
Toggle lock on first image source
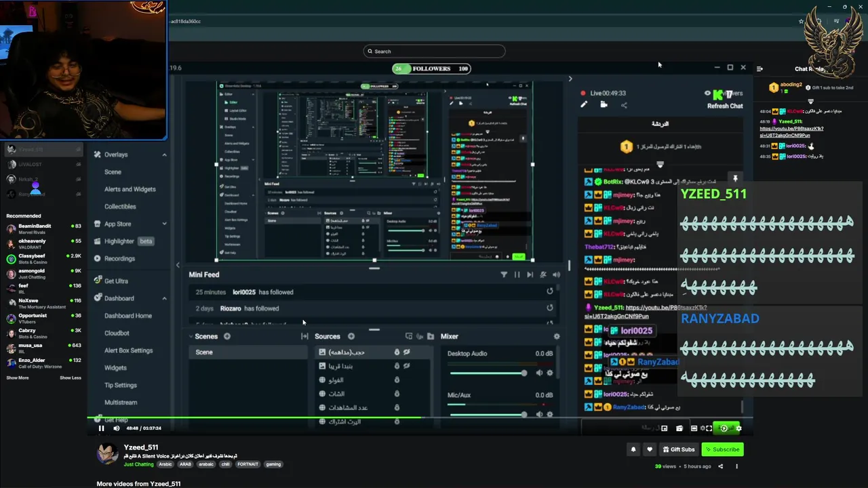pos(397,352)
